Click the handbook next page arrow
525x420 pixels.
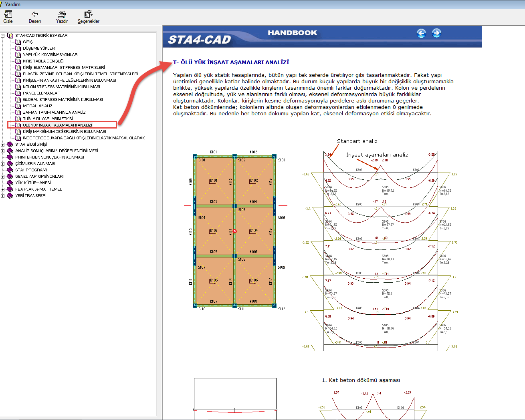click(x=436, y=33)
